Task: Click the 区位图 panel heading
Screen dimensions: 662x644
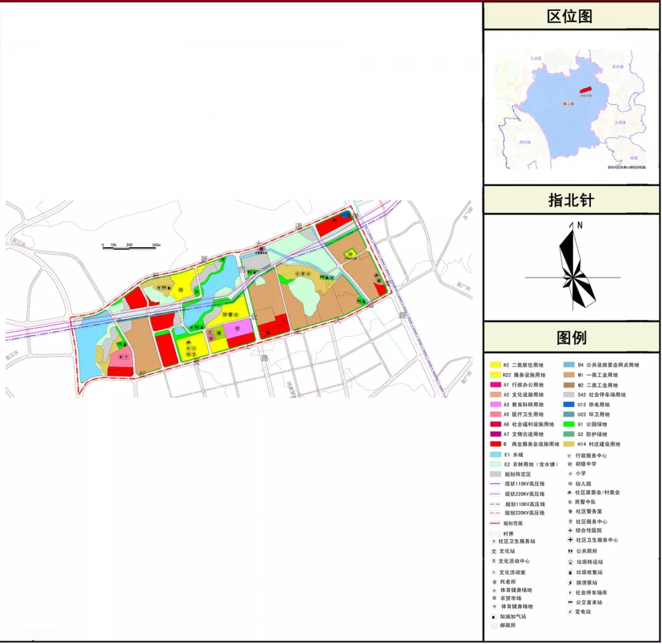Action: (571, 16)
